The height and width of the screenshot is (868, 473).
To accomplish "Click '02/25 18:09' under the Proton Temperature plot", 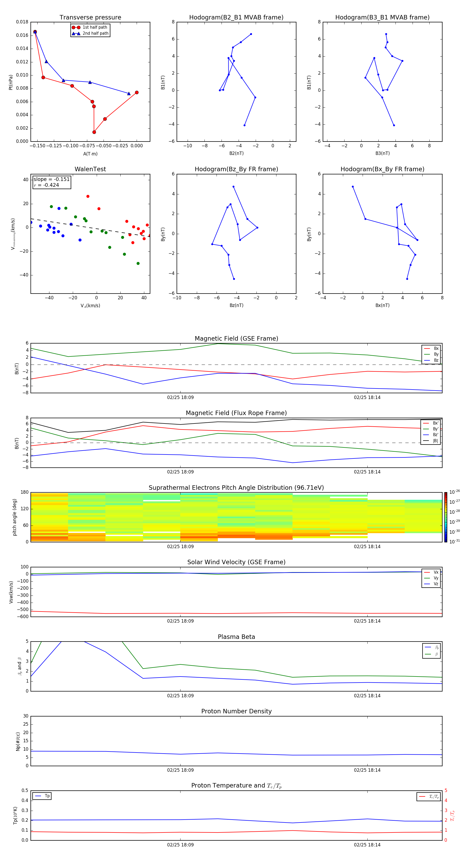I will (181, 845).
